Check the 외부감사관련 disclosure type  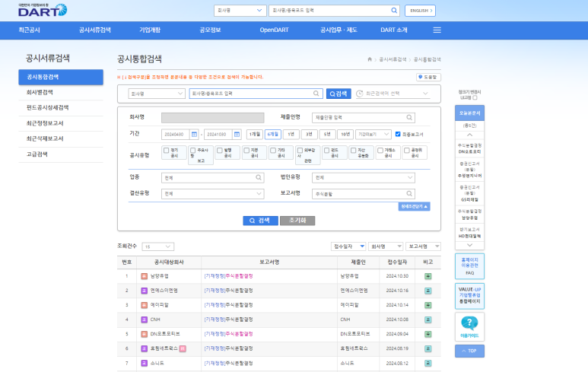click(x=300, y=151)
